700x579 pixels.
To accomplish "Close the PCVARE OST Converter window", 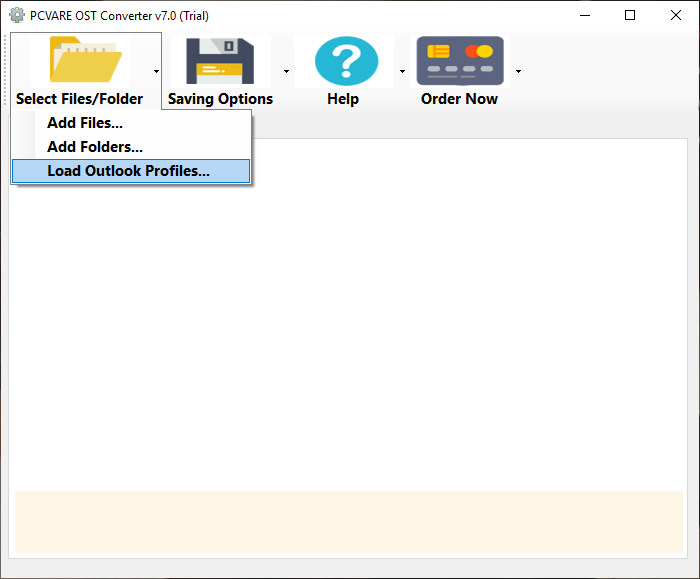I will (x=676, y=15).
